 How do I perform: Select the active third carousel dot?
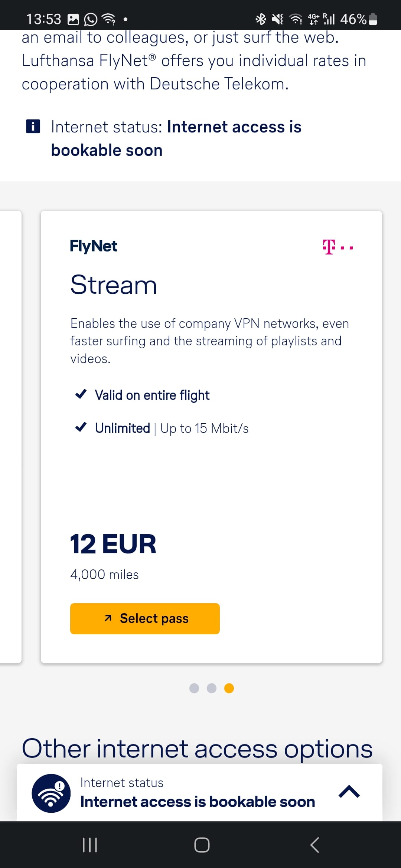[229, 688]
